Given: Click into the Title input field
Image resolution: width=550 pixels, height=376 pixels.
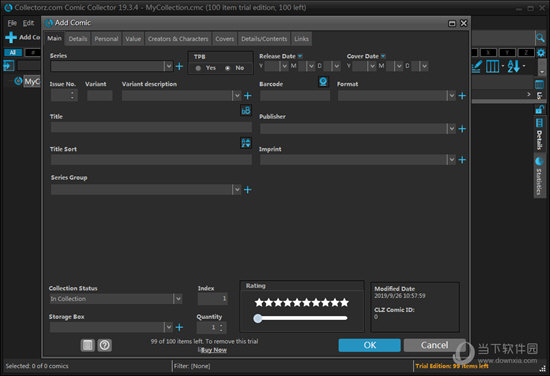Looking at the screenshot, I should click(x=151, y=127).
